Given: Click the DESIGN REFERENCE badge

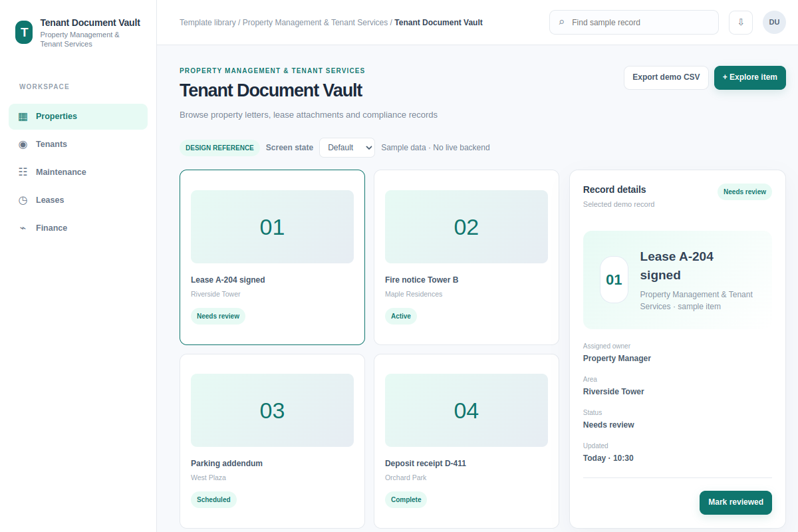Looking at the screenshot, I should [x=219, y=148].
